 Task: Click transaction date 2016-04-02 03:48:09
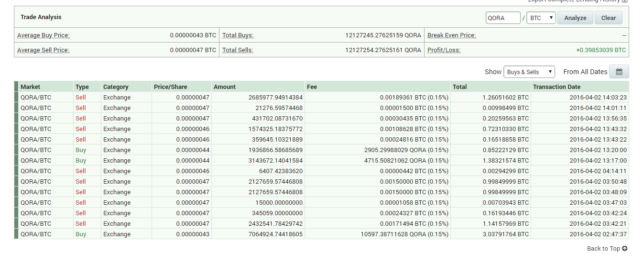pyautogui.click(x=598, y=192)
